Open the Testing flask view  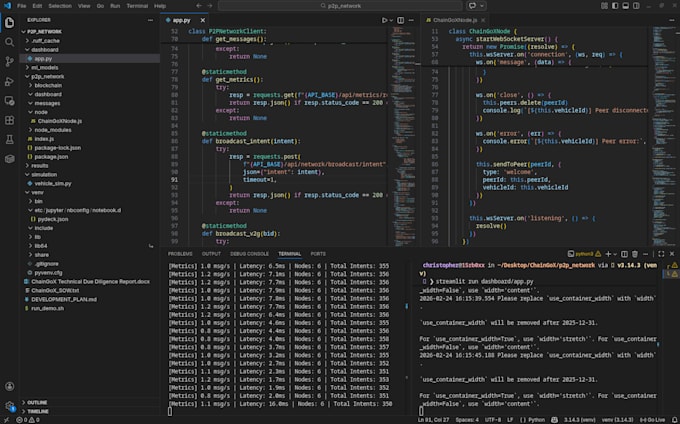[x=9, y=140]
